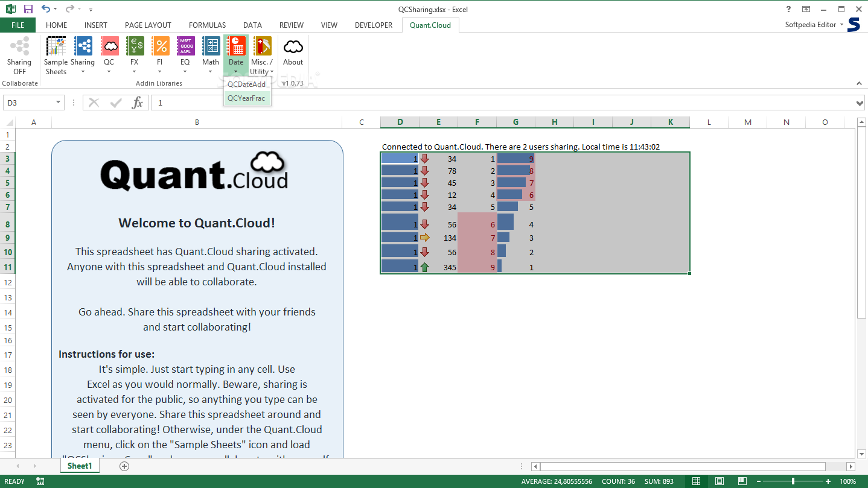Open the Sample Sheets library
Image resolution: width=868 pixels, height=488 pixels.
(x=56, y=55)
